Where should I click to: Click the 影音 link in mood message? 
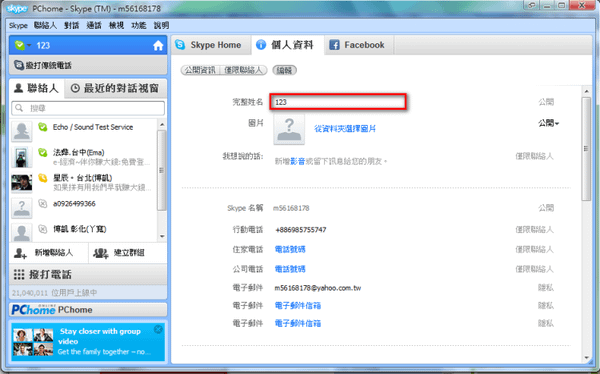coord(297,162)
